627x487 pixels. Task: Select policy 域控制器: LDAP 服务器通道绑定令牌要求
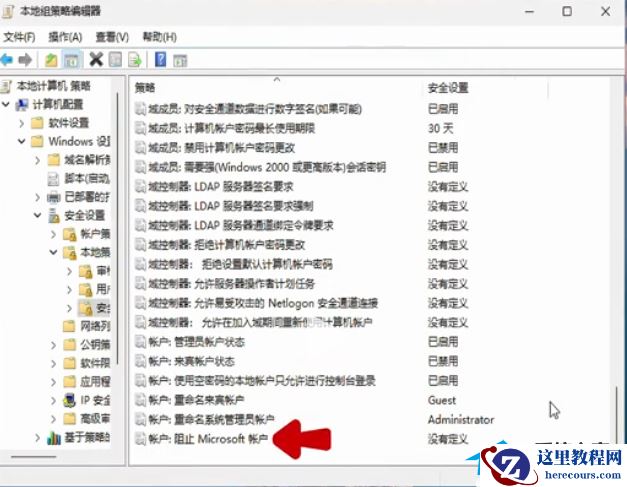pos(241,226)
